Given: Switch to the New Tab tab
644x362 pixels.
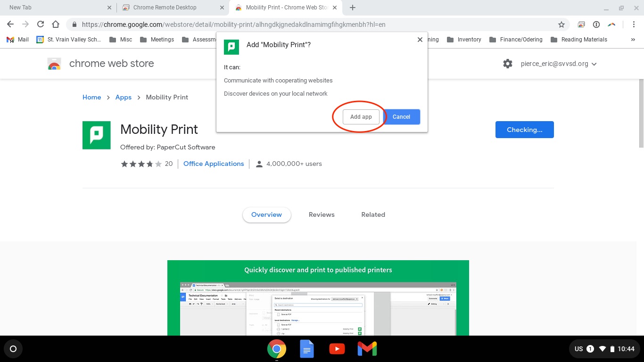Looking at the screenshot, I should (58, 8).
